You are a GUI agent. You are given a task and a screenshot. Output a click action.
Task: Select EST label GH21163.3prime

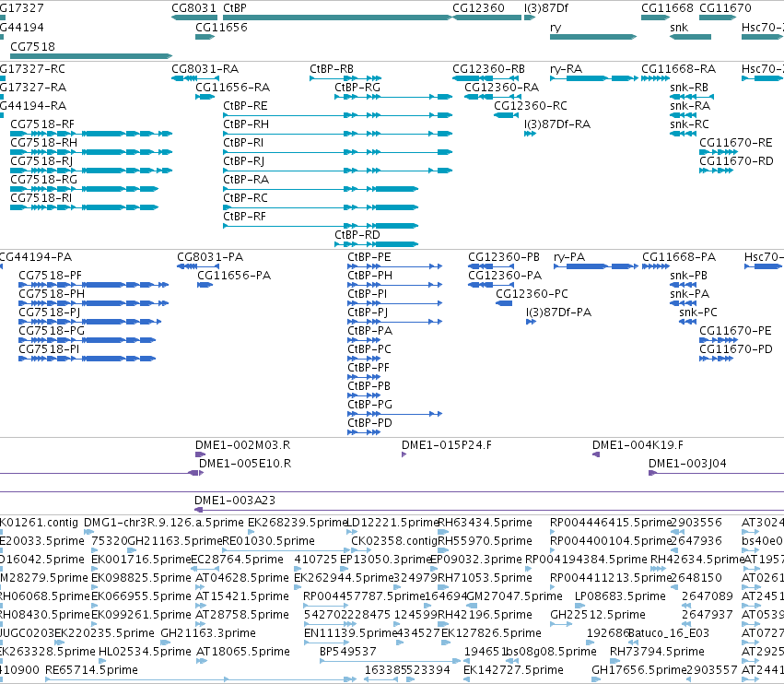click(208, 633)
